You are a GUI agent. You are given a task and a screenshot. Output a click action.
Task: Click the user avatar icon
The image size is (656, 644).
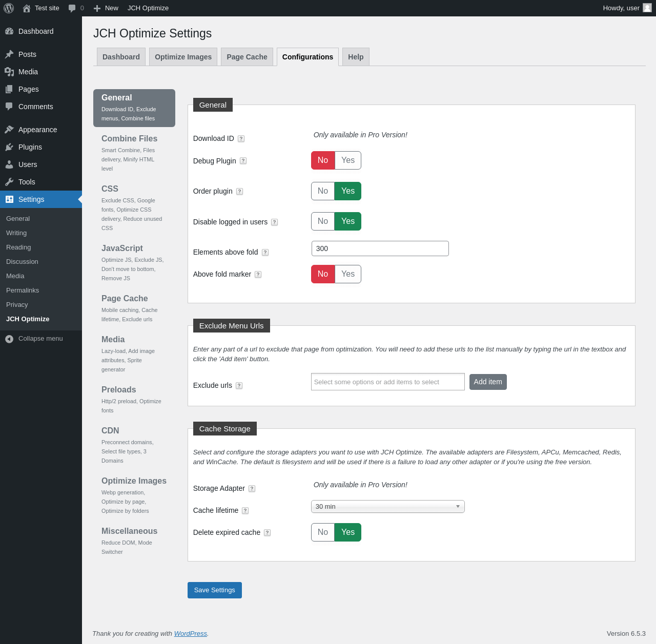click(647, 8)
